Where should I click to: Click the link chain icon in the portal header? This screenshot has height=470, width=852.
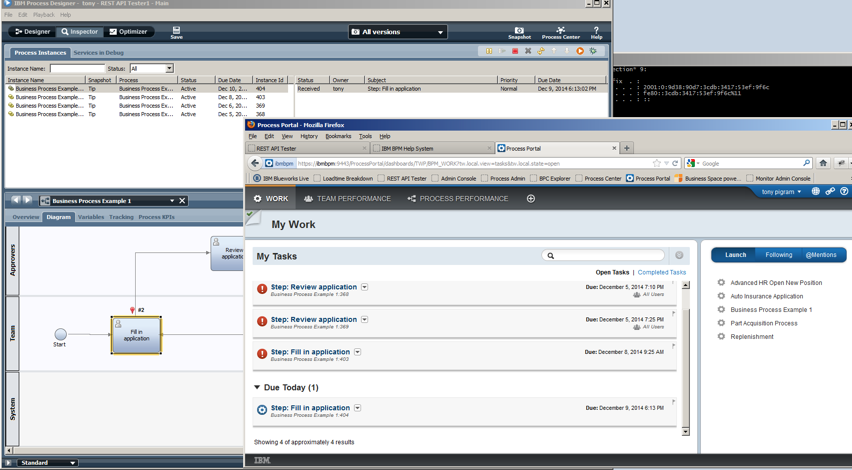pyautogui.click(x=830, y=191)
